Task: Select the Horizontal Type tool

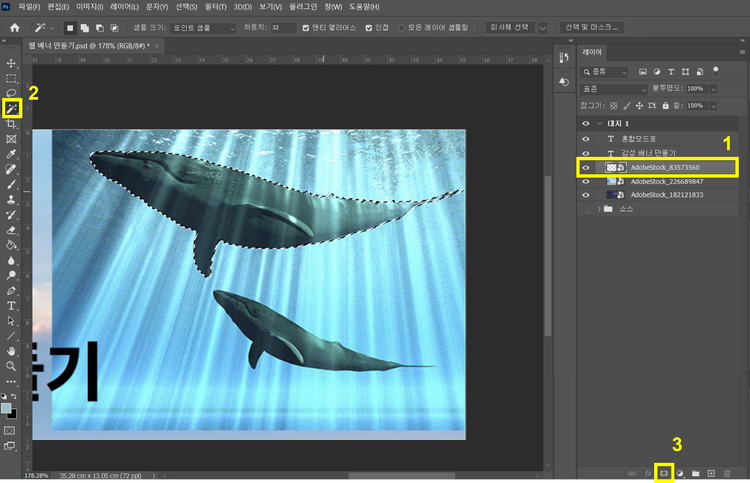Action: pyautogui.click(x=12, y=305)
